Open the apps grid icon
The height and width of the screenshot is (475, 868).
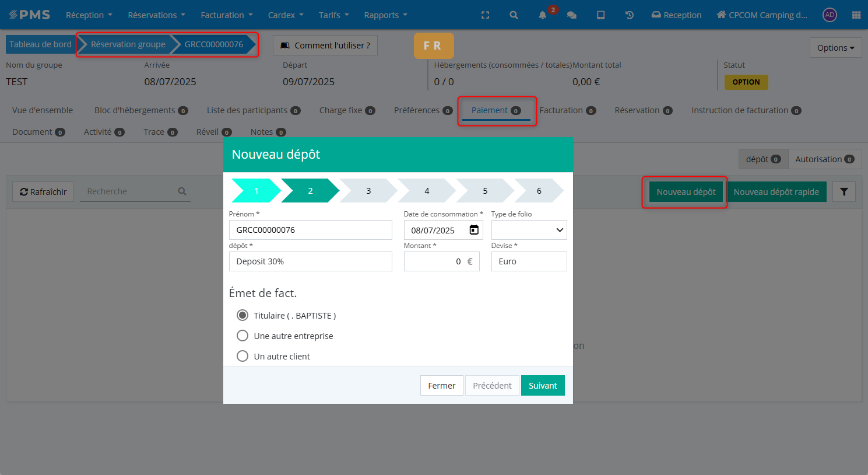(x=856, y=15)
